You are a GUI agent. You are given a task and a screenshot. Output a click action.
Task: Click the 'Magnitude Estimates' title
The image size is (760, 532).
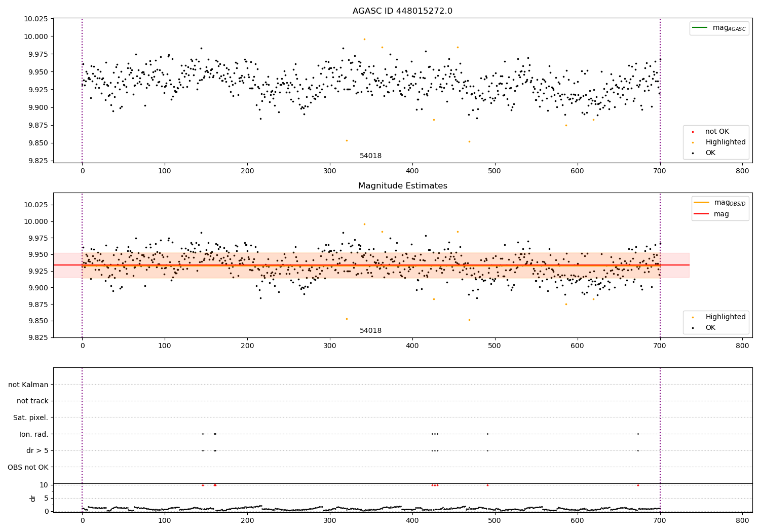[402, 186]
